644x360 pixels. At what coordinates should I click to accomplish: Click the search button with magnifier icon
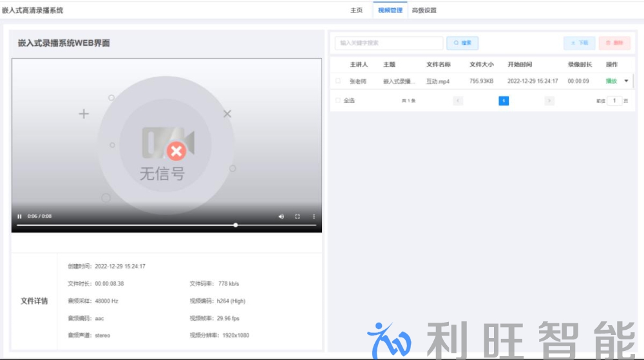462,43
